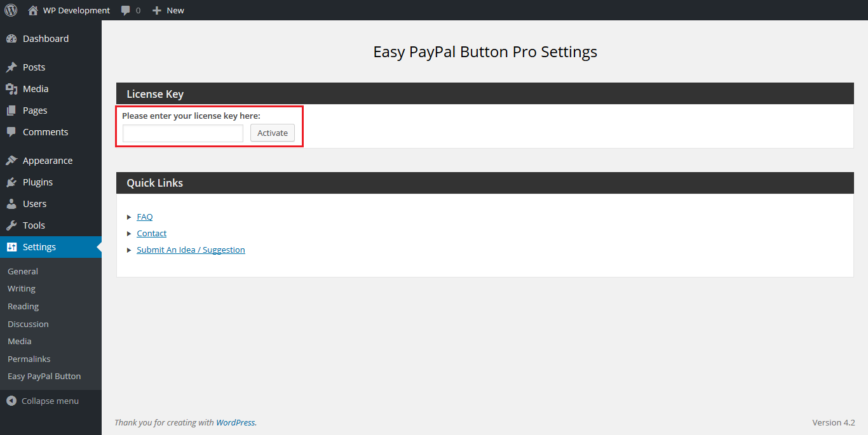
Task: Click the Media icon in sidebar
Action: click(x=11, y=89)
